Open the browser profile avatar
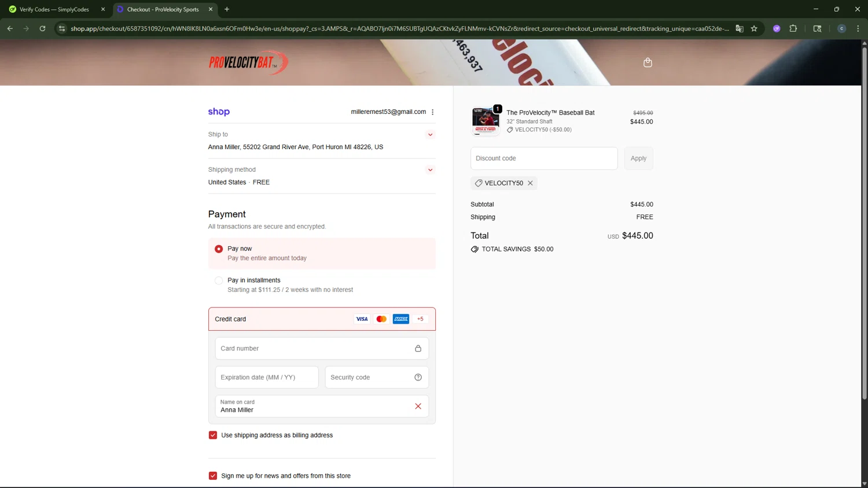This screenshot has width=868, height=488. pyautogui.click(x=841, y=28)
